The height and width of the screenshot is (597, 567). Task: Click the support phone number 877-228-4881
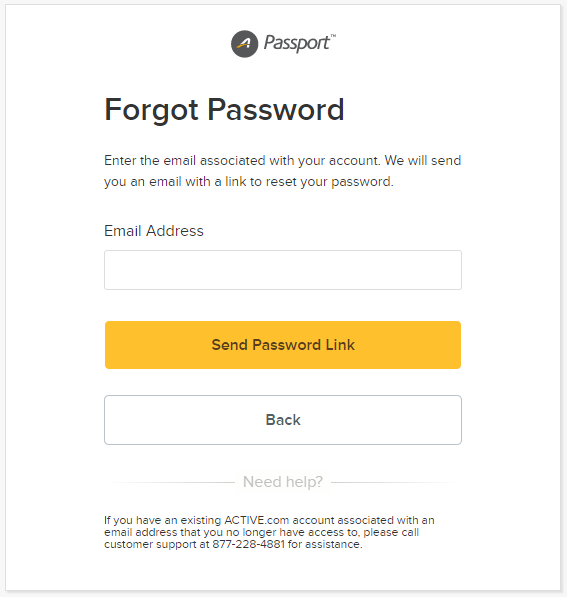[x=248, y=544]
